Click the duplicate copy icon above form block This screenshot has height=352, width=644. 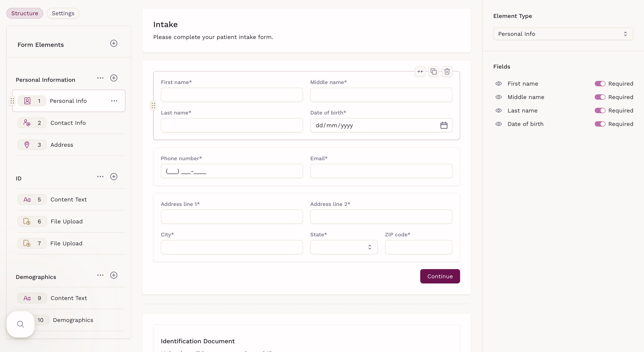pos(433,71)
